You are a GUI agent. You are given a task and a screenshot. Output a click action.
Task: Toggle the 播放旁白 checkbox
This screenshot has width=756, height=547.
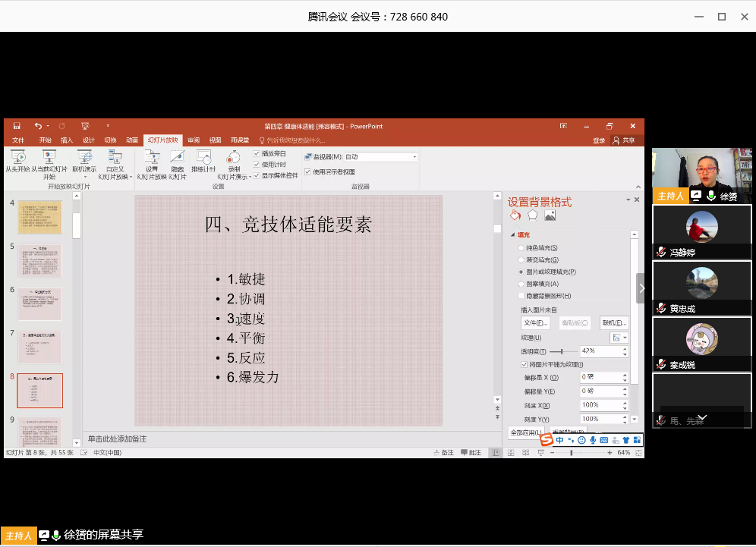257,154
